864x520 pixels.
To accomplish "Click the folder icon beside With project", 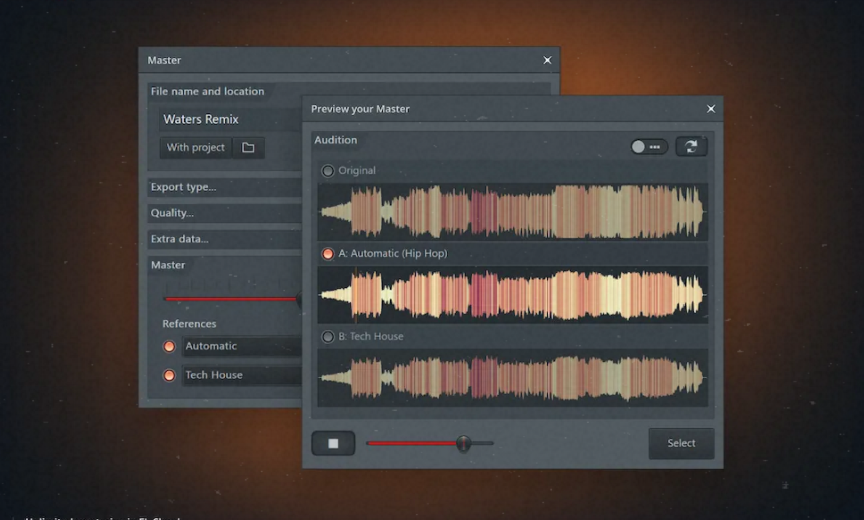I will coord(248,148).
